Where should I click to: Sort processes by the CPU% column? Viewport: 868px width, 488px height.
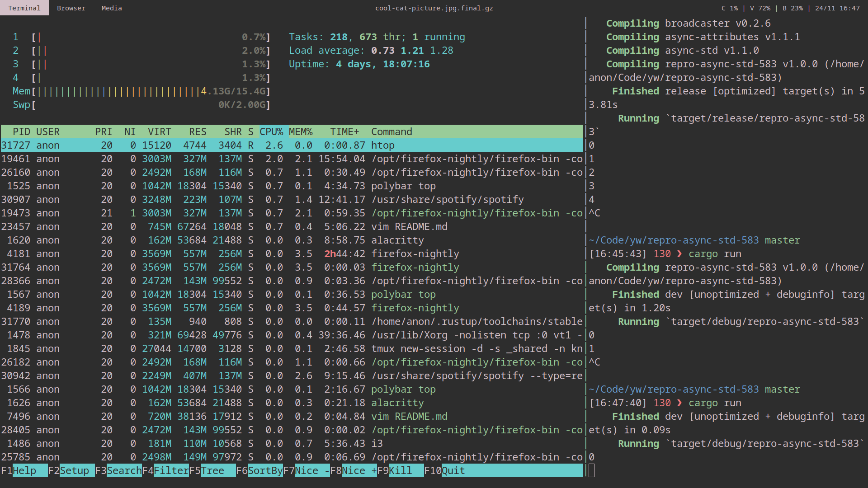[272, 131]
